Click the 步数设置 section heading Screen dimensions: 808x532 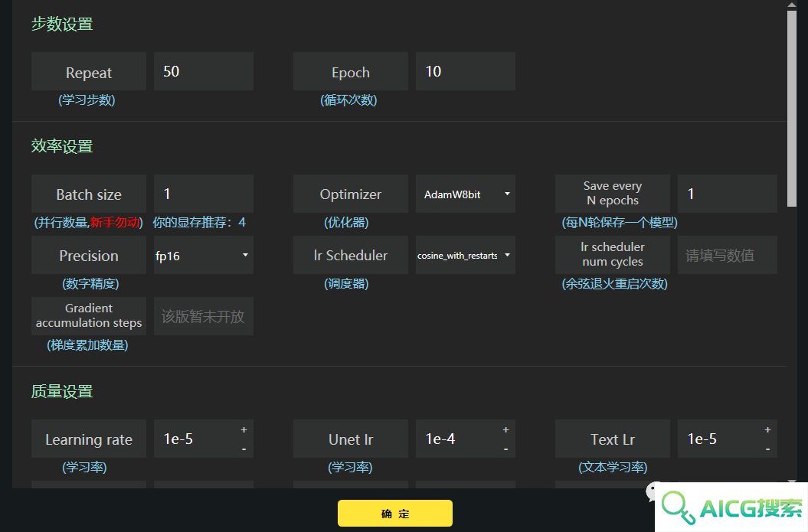point(62,24)
